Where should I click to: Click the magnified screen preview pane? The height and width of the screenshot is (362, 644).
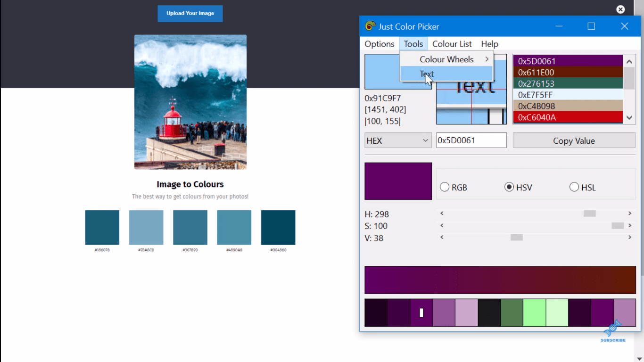point(471,89)
